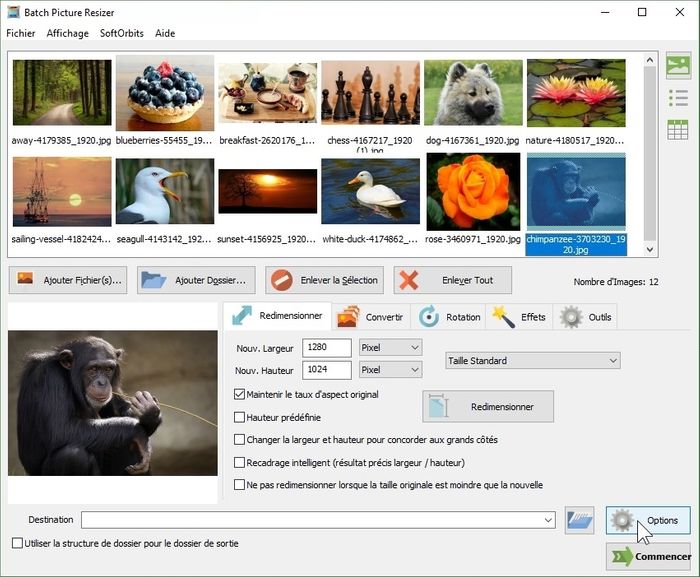The height and width of the screenshot is (577, 700).
Task: Click Ajouter Fichier(s) button
Action: tap(69, 280)
